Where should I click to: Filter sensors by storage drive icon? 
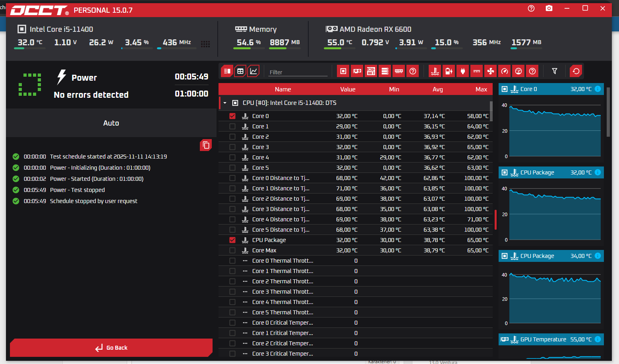pos(385,71)
